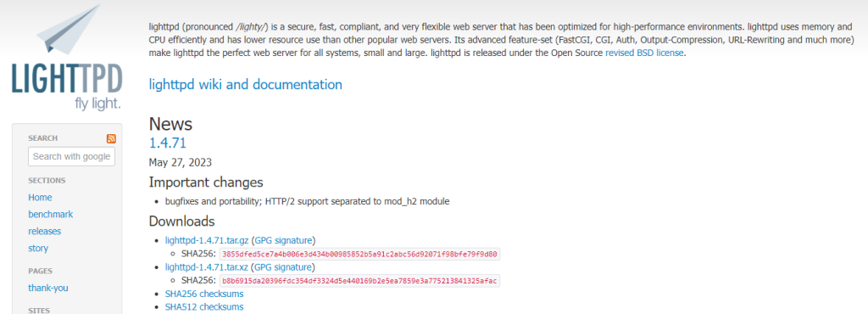868x314 pixels.
Task: Download lighttpd-1.4.71.tar.gz
Action: click(207, 240)
